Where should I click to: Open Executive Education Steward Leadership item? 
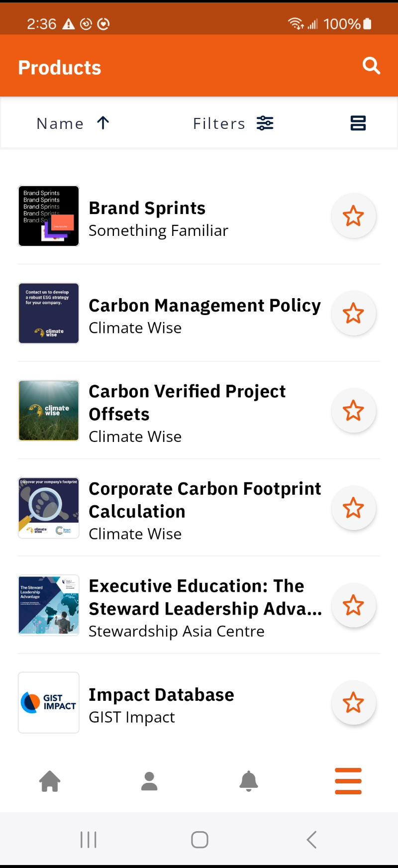204,597
